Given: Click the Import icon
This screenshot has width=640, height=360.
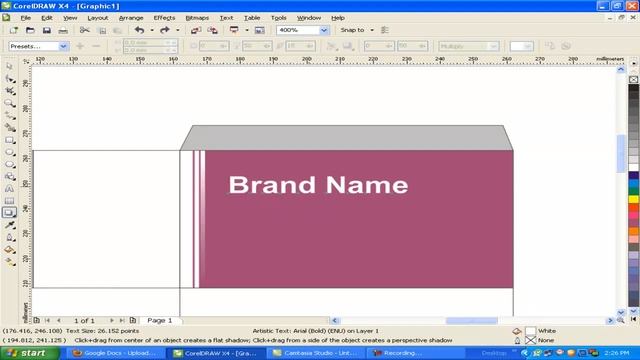Looking at the screenshot, I should point(196,30).
